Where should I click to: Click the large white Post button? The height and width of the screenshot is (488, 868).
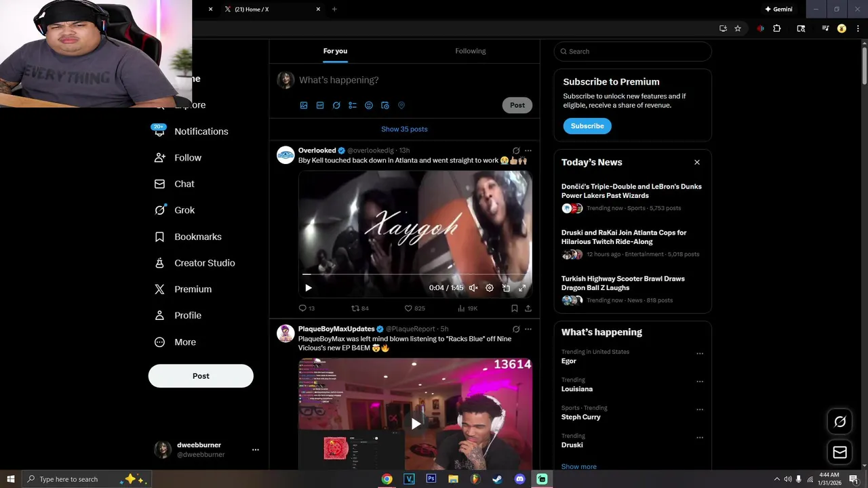coord(201,376)
